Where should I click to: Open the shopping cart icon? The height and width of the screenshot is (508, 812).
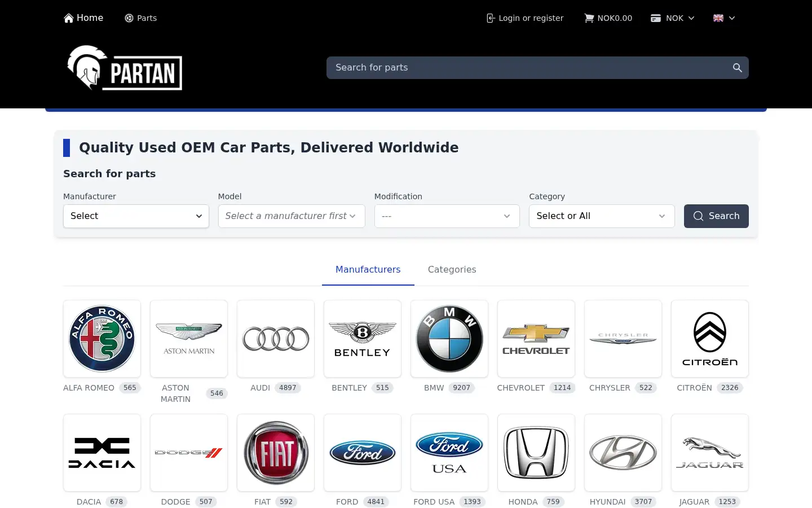[x=589, y=18]
